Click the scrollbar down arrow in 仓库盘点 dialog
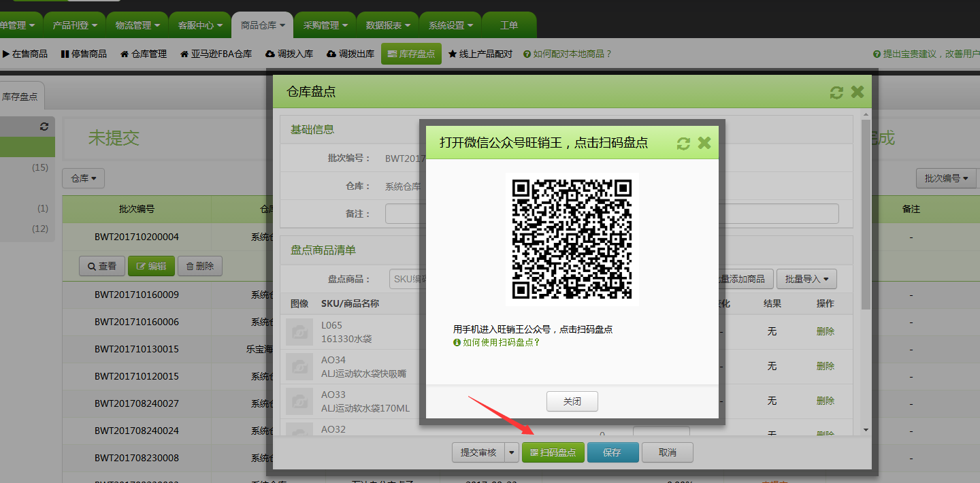Screen dimensions: 980x483 [x=866, y=430]
